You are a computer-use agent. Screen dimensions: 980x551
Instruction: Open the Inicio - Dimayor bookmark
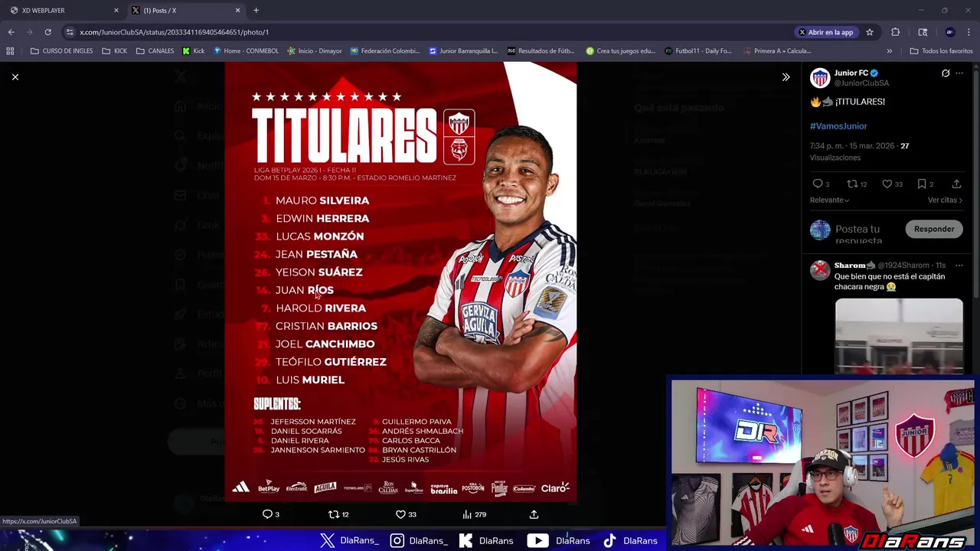click(315, 51)
